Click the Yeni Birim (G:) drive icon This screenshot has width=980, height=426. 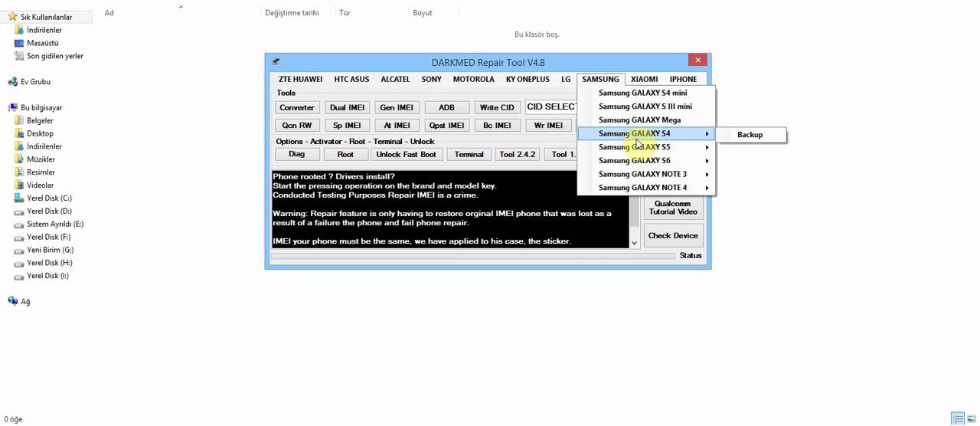20,251
